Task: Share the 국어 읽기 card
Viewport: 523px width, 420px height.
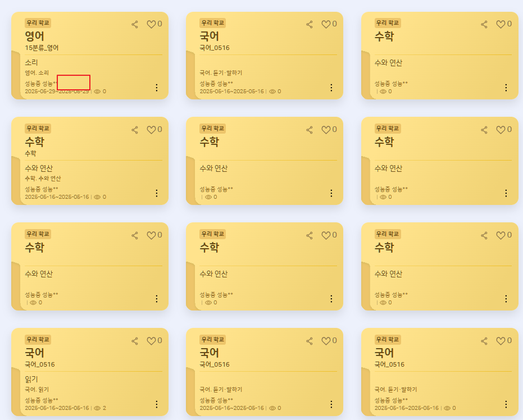Action: point(135,341)
